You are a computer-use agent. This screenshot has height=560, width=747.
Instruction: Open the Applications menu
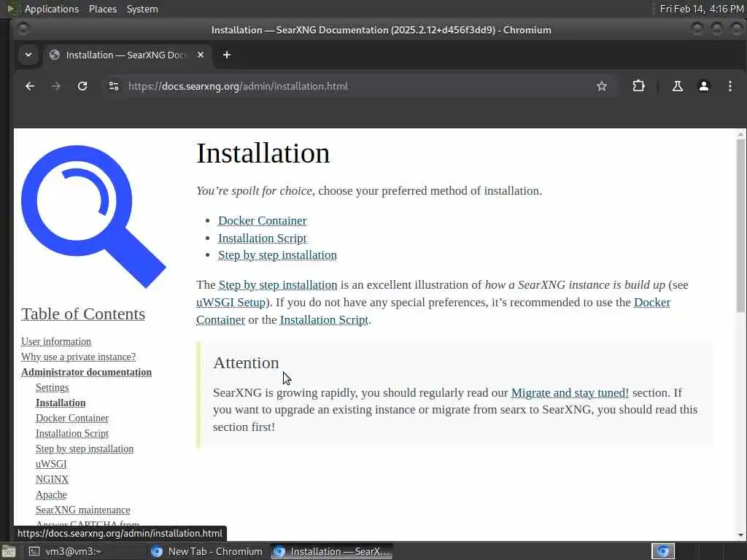pyautogui.click(x=52, y=9)
